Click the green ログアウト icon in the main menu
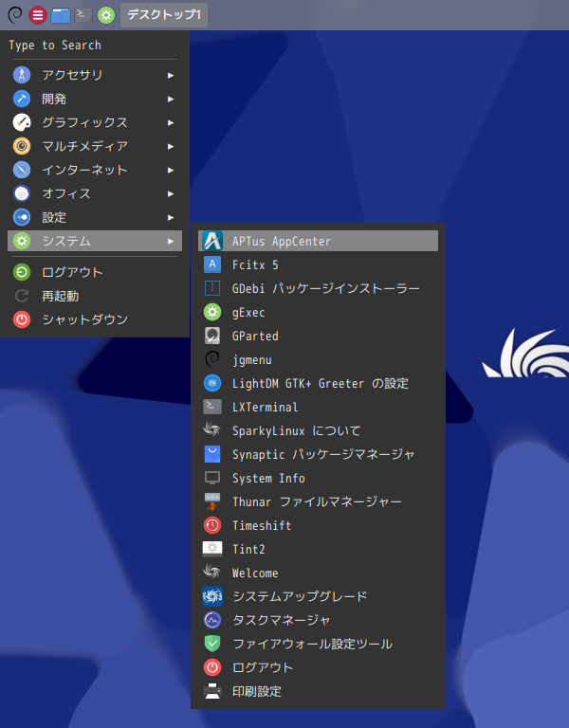 click(x=22, y=272)
